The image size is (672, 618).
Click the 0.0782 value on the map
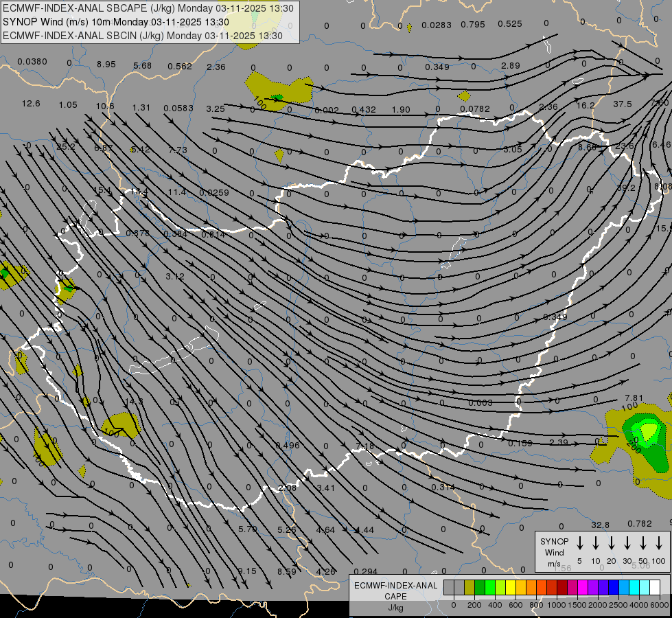coord(474,109)
